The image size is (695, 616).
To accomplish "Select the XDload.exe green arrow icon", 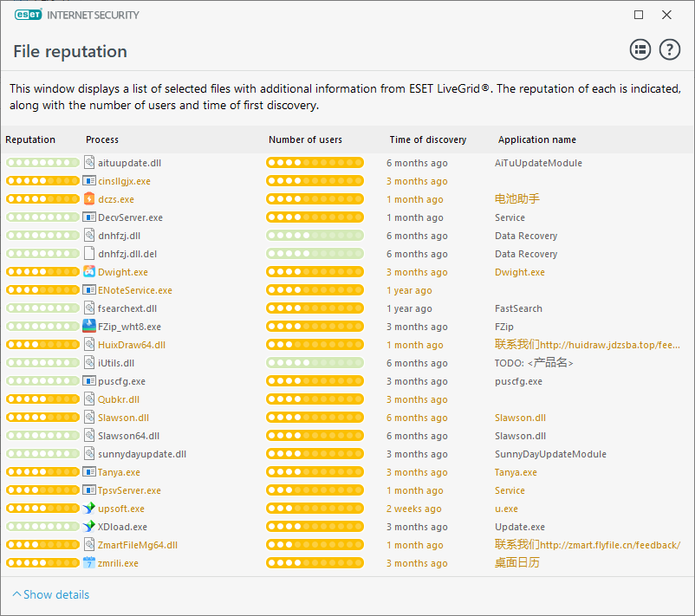I will [x=89, y=526].
